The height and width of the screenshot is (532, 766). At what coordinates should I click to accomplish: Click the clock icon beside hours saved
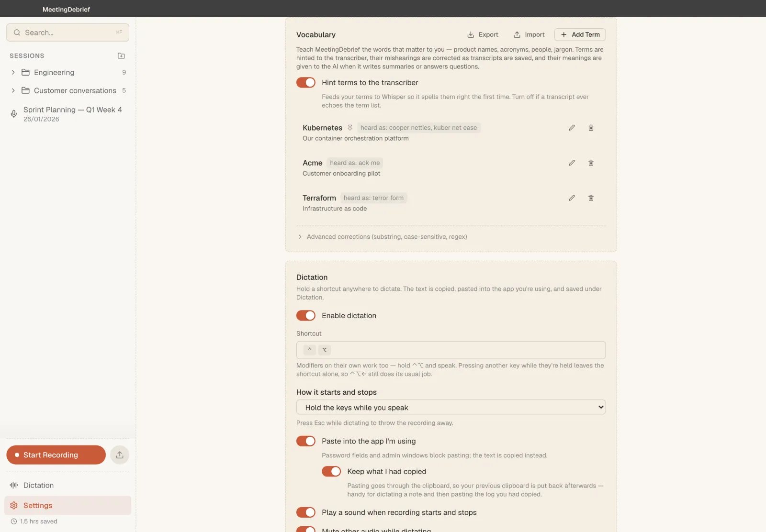pyautogui.click(x=14, y=521)
